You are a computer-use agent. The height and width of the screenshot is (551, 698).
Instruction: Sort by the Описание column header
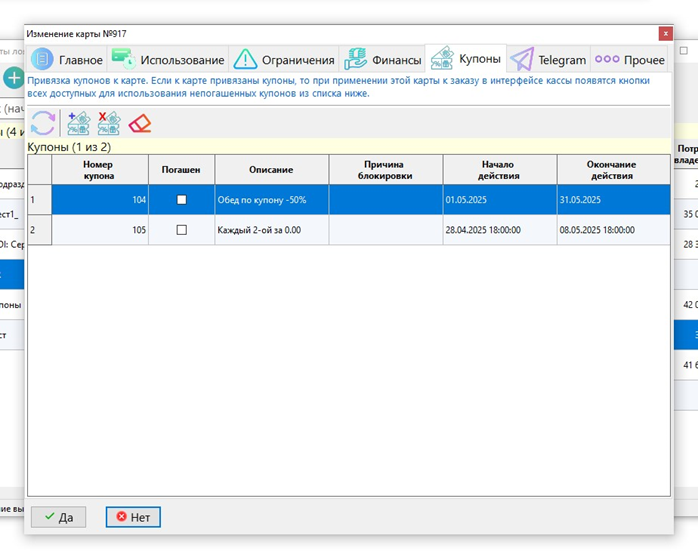271,170
